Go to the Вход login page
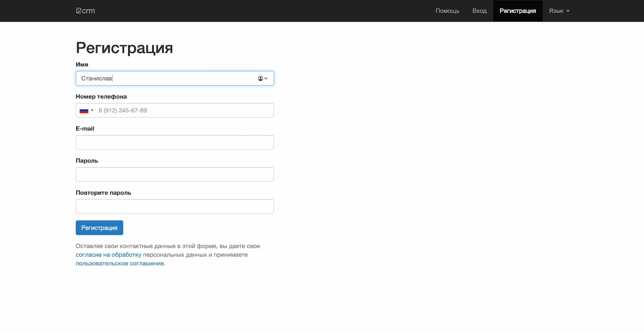The image size is (644, 333). pos(479,11)
